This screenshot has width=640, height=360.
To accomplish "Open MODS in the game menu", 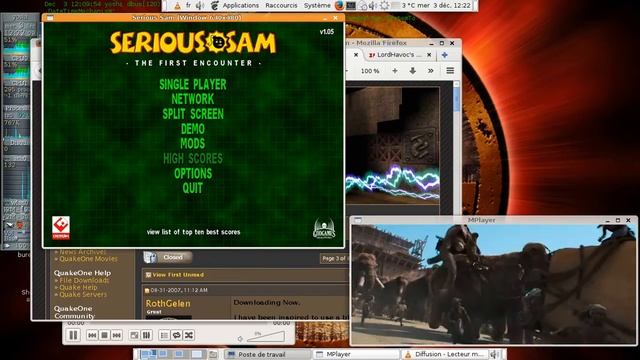I will [x=193, y=144].
